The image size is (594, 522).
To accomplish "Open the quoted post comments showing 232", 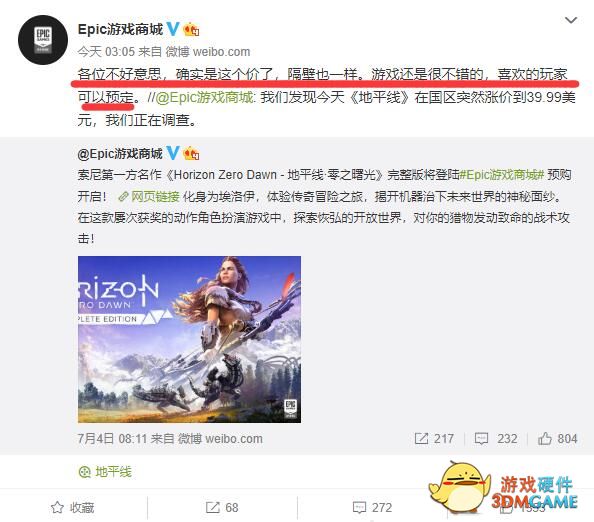I will point(496,439).
